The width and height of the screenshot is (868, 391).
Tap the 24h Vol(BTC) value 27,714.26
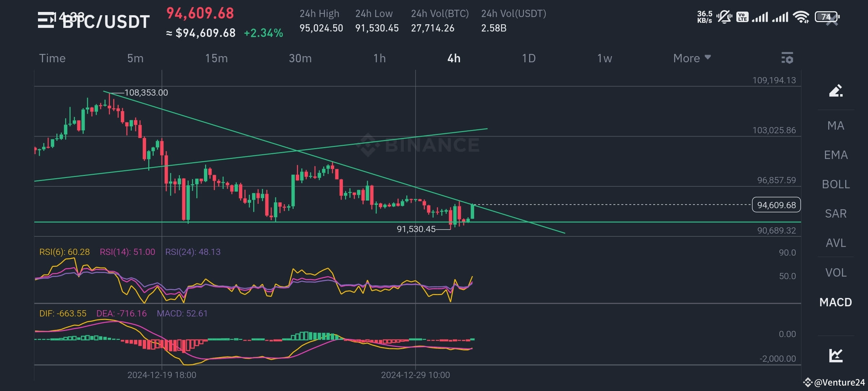pyautogui.click(x=433, y=28)
